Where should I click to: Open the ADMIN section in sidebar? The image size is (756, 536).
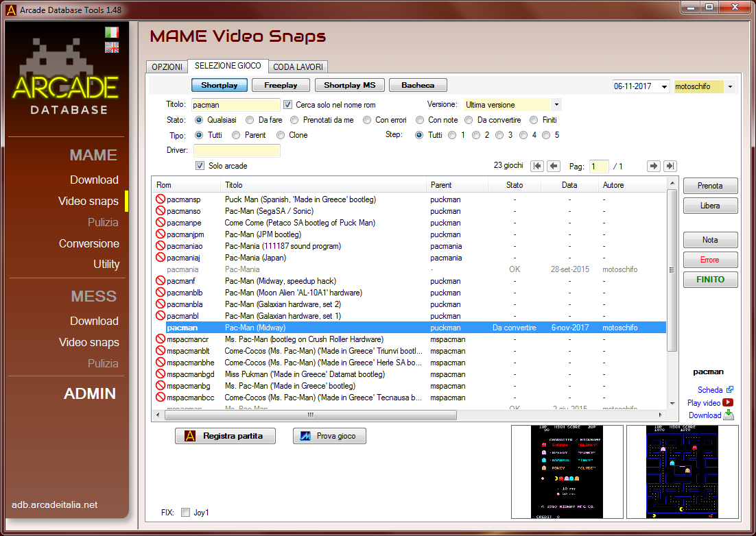(x=90, y=393)
